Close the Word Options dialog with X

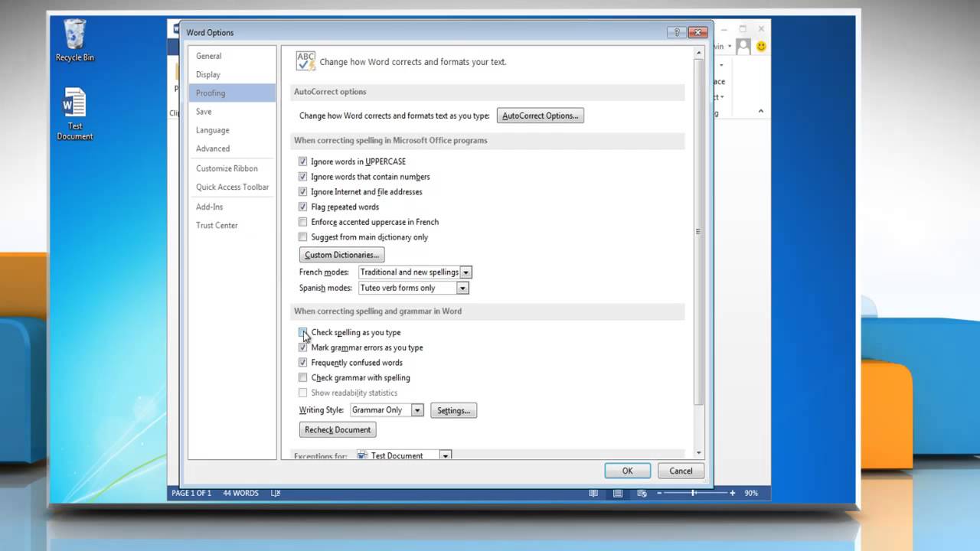[697, 32]
